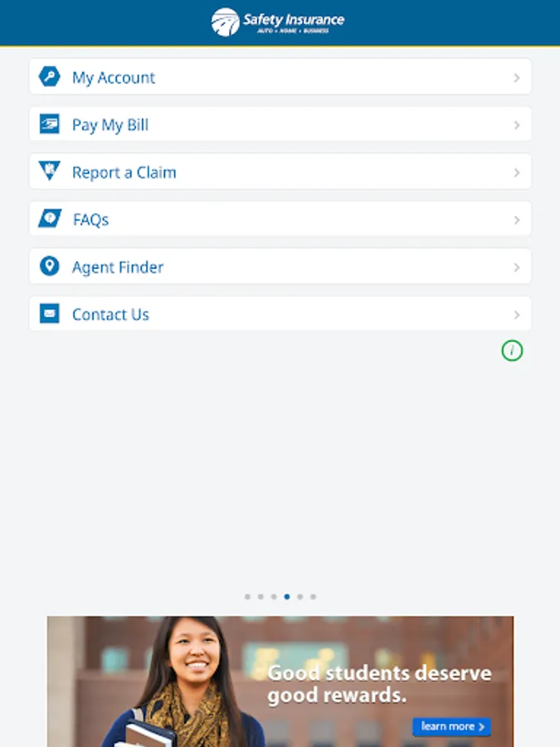This screenshot has width=560, height=747.
Task: Expand My Account using its chevron arrow
Action: pyautogui.click(x=517, y=77)
